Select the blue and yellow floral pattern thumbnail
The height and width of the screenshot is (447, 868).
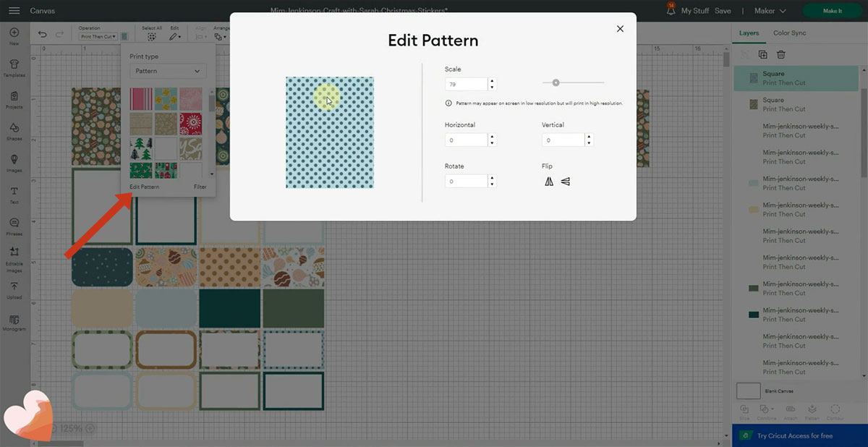coord(166,99)
